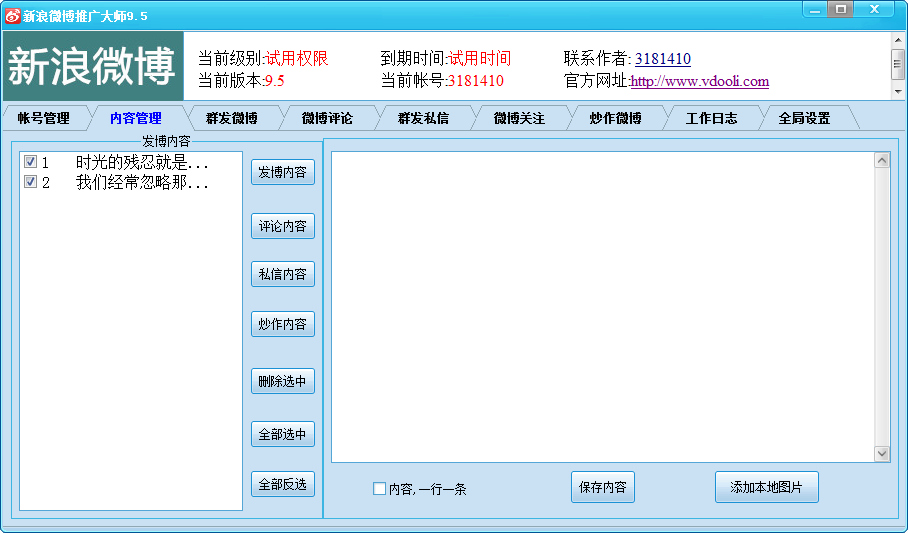Screen dimensions: 908x533
Task: Click the header panel scrollbar thumb
Action: point(898,64)
